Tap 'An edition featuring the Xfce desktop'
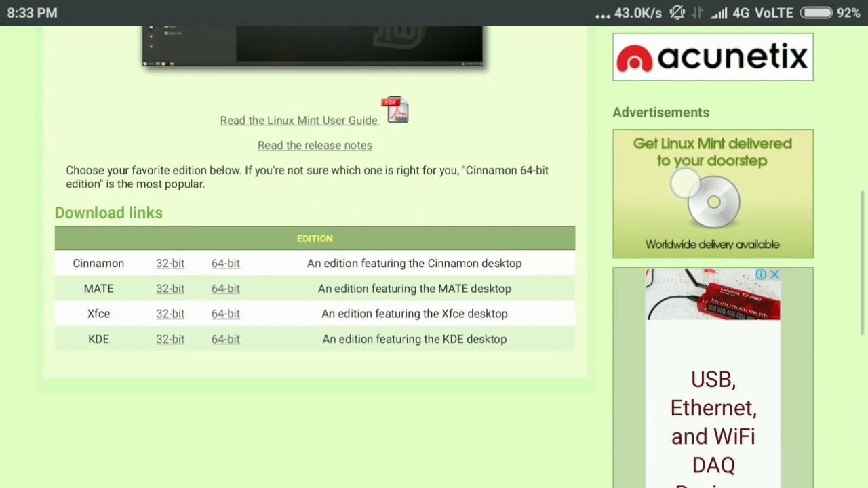Image resolution: width=868 pixels, height=488 pixels. click(x=414, y=313)
